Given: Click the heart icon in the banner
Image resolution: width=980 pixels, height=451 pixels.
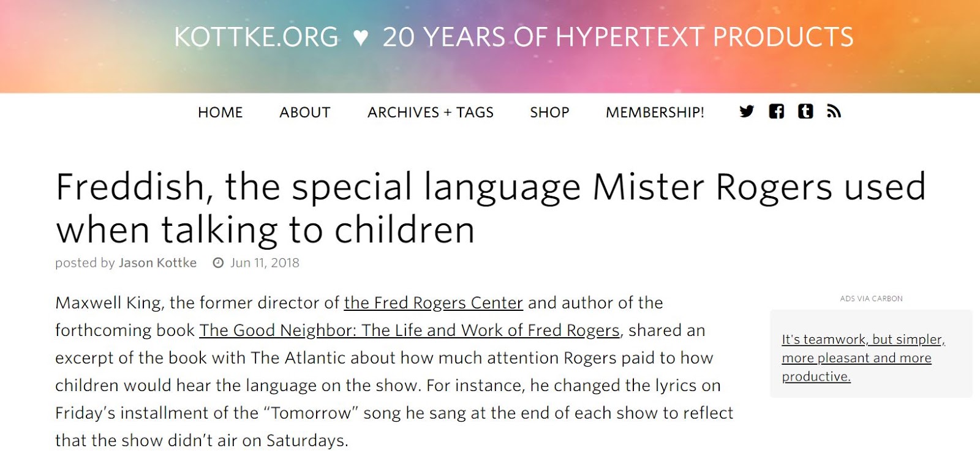Looking at the screenshot, I should [x=361, y=38].
